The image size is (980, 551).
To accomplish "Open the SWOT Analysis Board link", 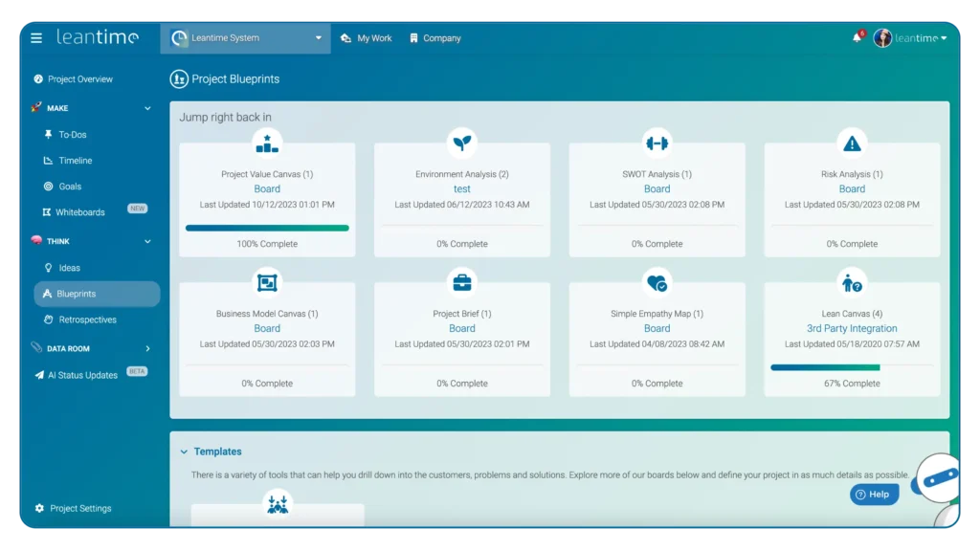I will click(657, 188).
